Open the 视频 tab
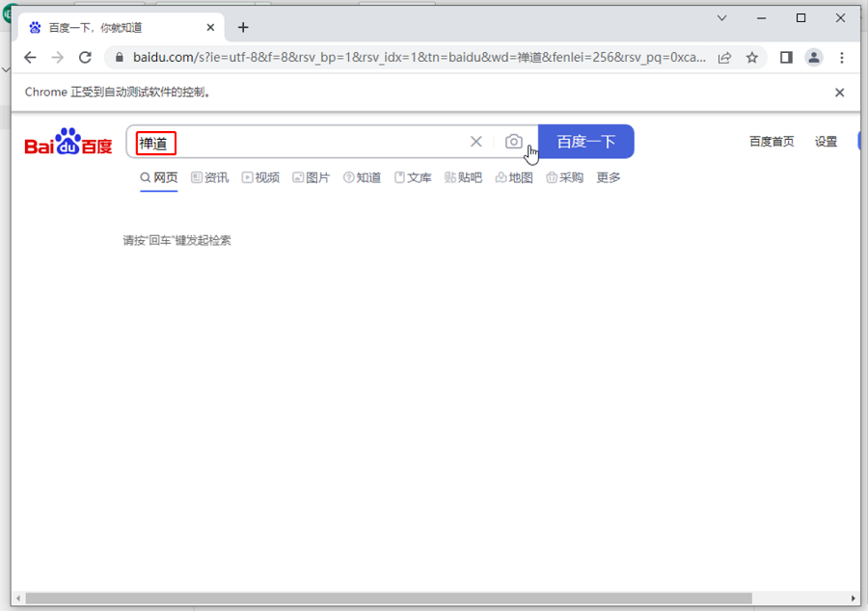Screen dimensions: 868x611 (260, 177)
